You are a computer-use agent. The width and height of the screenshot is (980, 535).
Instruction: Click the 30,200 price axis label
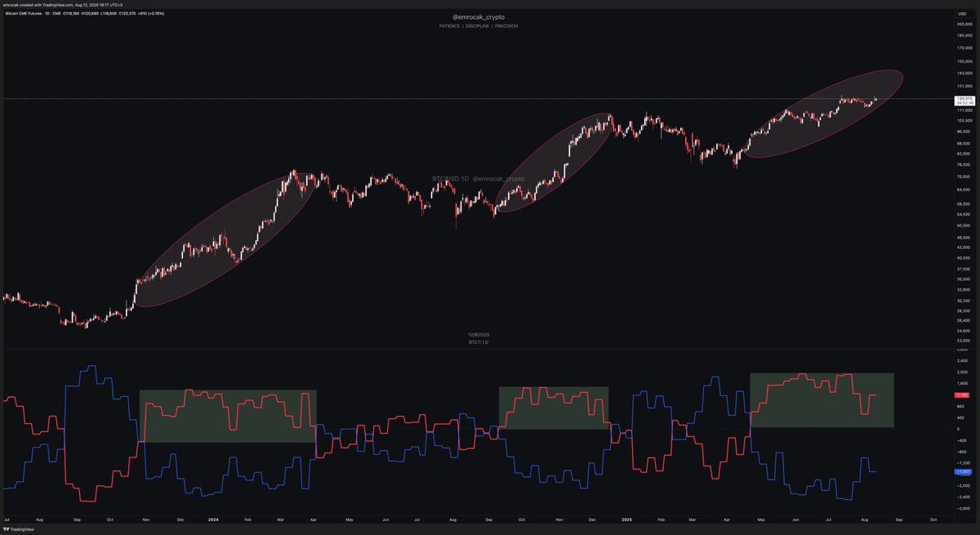click(964, 300)
